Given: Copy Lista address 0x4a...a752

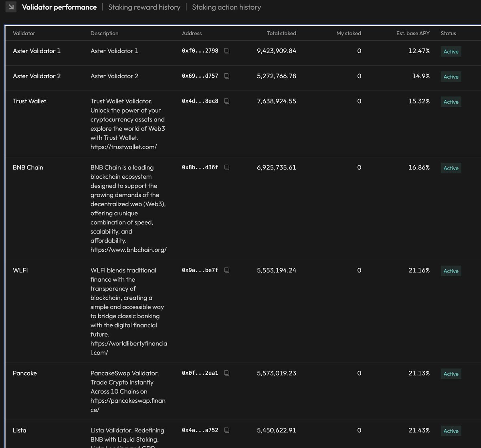Looking at the screenshot, I should point(227,430).
